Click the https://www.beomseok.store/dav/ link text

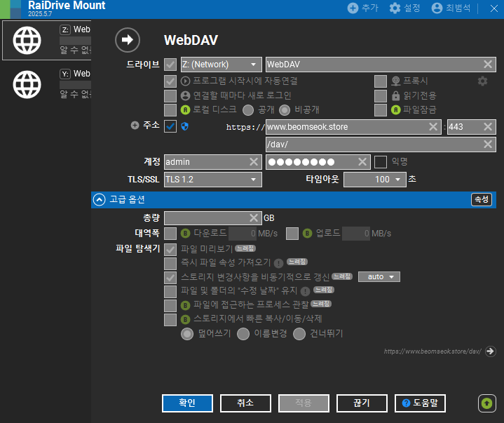click(433, 351)
